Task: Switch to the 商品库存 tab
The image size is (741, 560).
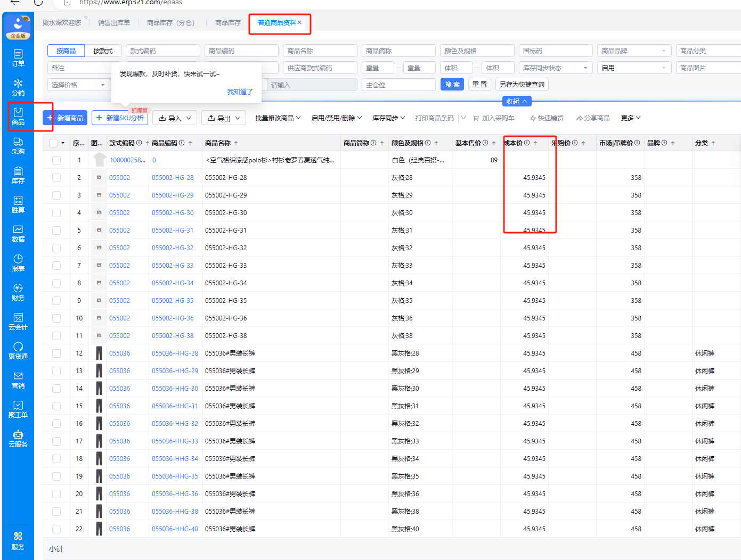Action: (x=228, y=23)
